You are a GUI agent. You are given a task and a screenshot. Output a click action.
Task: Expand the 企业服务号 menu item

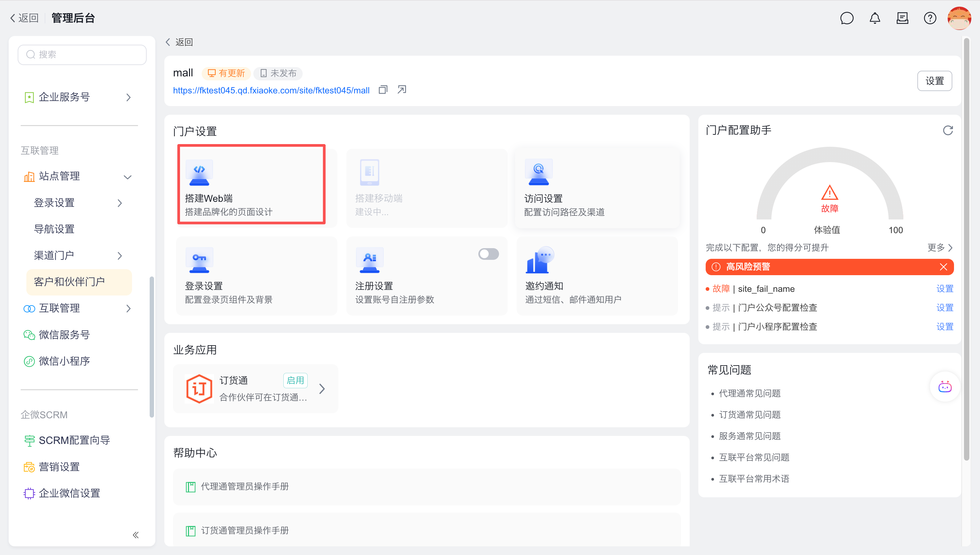(x=128, y=97)
